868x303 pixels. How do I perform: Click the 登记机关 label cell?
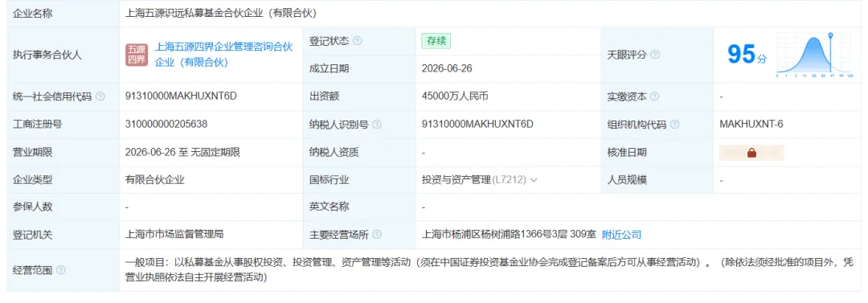tap(63, 235)
